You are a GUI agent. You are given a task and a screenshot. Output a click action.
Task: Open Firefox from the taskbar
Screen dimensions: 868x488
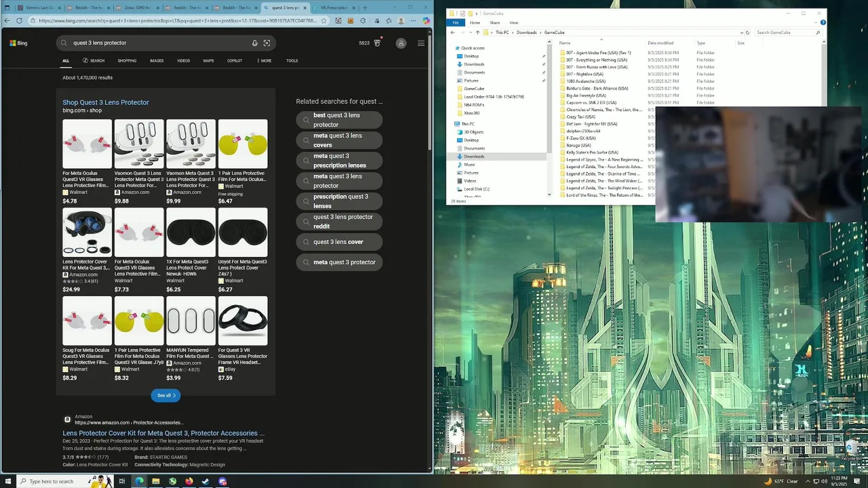point(189,481)
